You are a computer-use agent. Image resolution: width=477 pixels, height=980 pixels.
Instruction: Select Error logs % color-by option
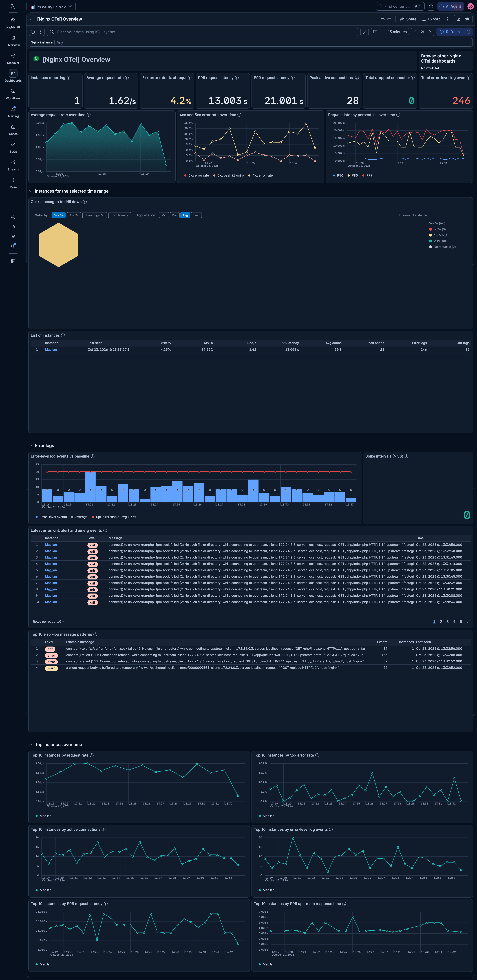pos(94,215)
